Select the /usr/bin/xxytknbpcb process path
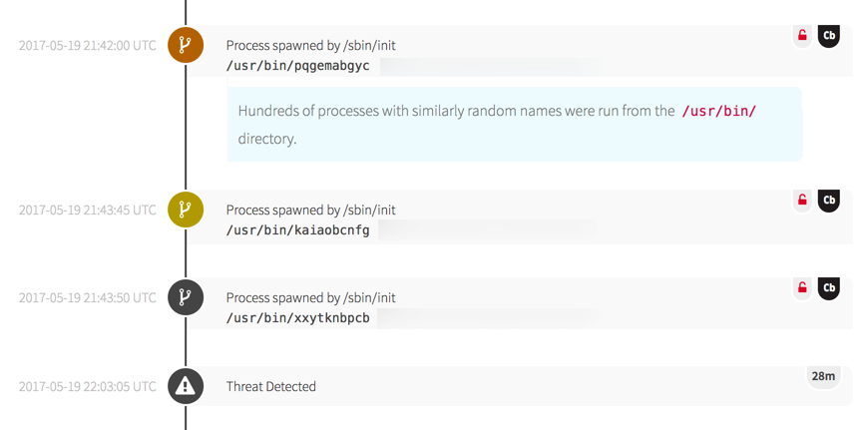 click(x=298, y=318)
